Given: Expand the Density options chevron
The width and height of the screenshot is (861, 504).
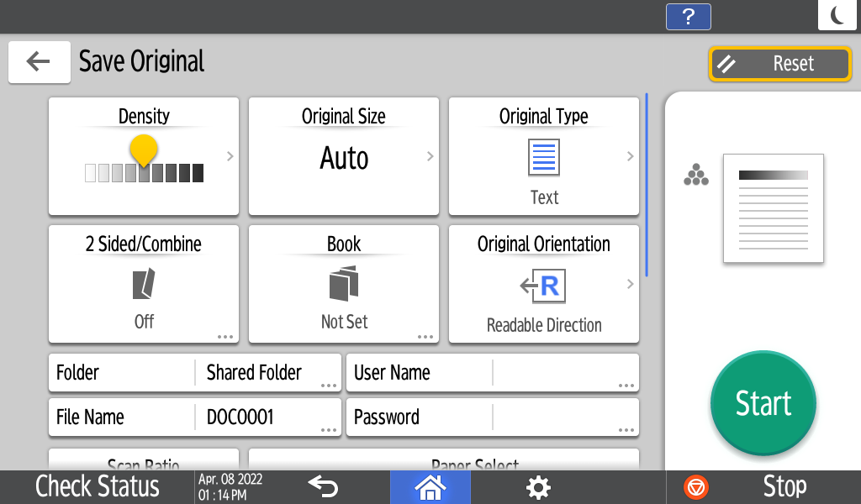Looking at the screenshot, I should (230, 156).
